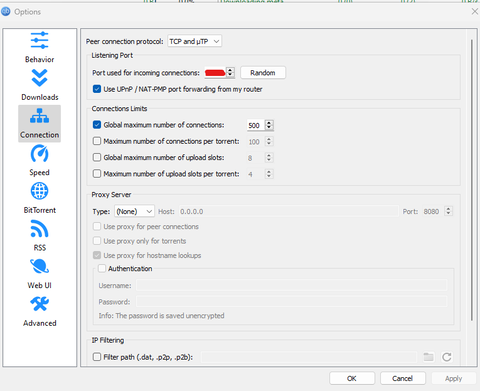The width and height of the screenshot is (480, 391).
Task: Click the Proxy Server group label
Action: [x=111, y=195]
